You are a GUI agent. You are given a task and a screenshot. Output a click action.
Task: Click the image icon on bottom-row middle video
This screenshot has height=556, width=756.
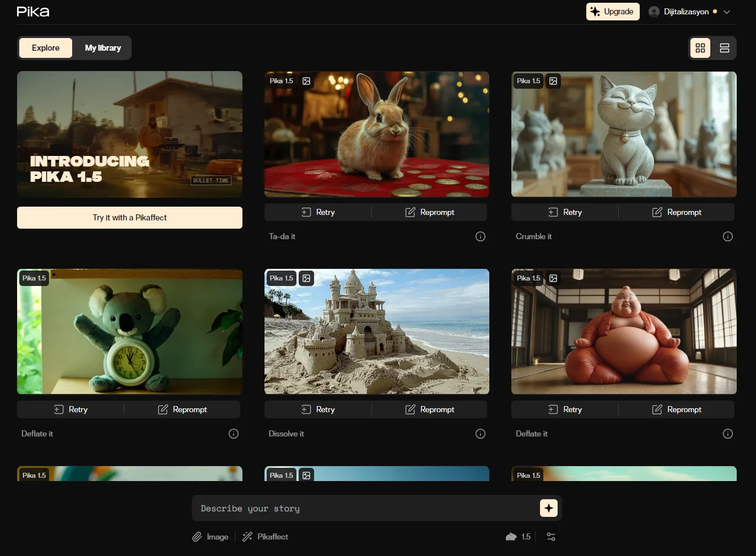pyautogui.click(x=306, y=476)
